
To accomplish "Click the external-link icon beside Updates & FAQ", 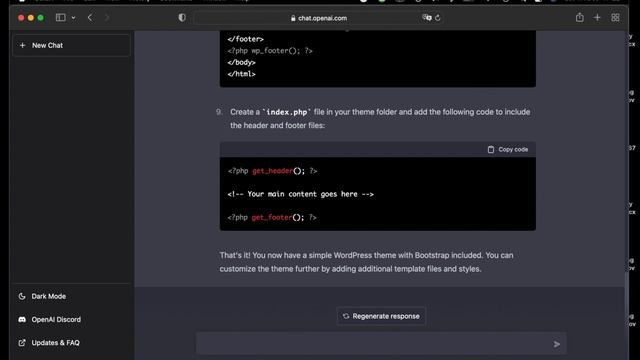I will (22, 343).
